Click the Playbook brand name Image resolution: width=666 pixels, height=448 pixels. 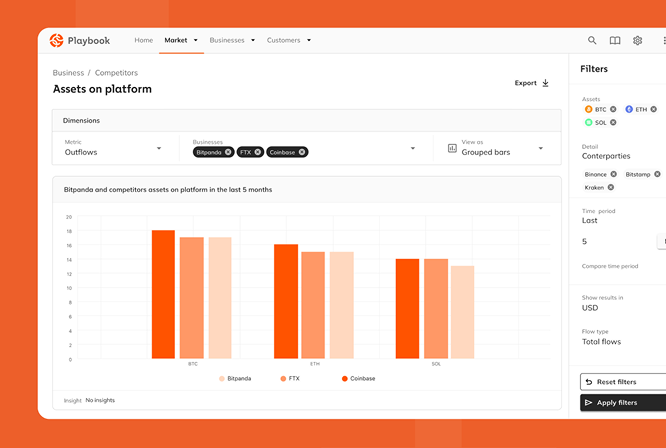coord(89,41)
